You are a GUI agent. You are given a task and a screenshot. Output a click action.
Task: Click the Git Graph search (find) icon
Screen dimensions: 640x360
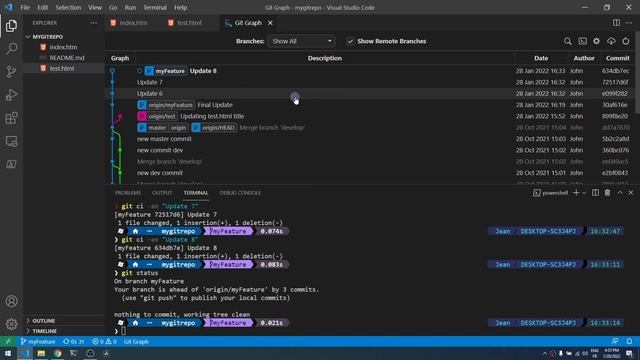567,41
